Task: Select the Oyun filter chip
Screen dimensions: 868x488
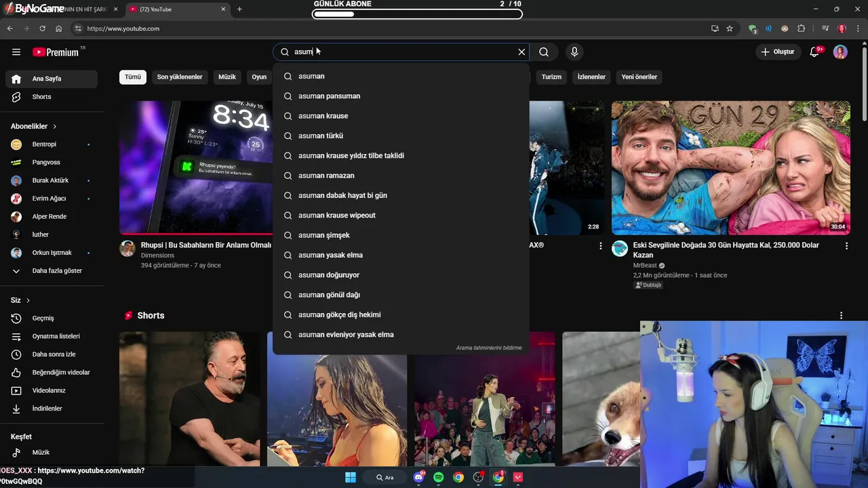Action: click(259, 77)
